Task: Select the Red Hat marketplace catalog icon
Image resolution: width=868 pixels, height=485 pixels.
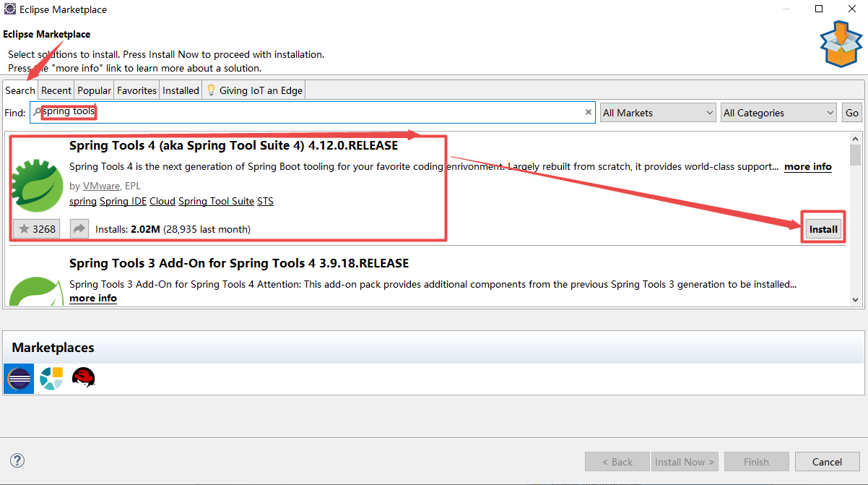Action: (x=83, y=378)
